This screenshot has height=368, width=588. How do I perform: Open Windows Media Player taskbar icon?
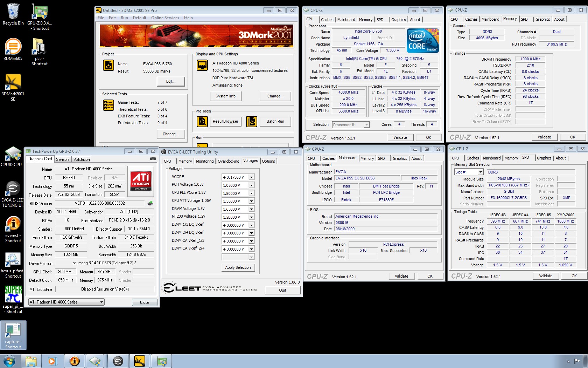point(52,361)
